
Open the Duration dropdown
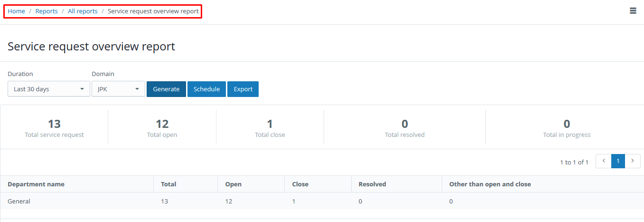coord(49,89)
